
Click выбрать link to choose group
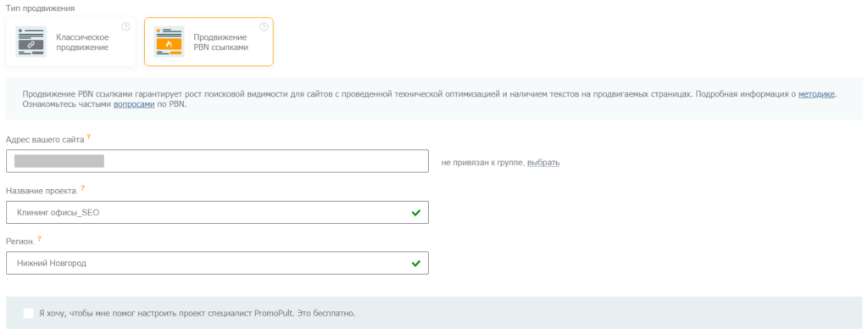click(543, 163)
